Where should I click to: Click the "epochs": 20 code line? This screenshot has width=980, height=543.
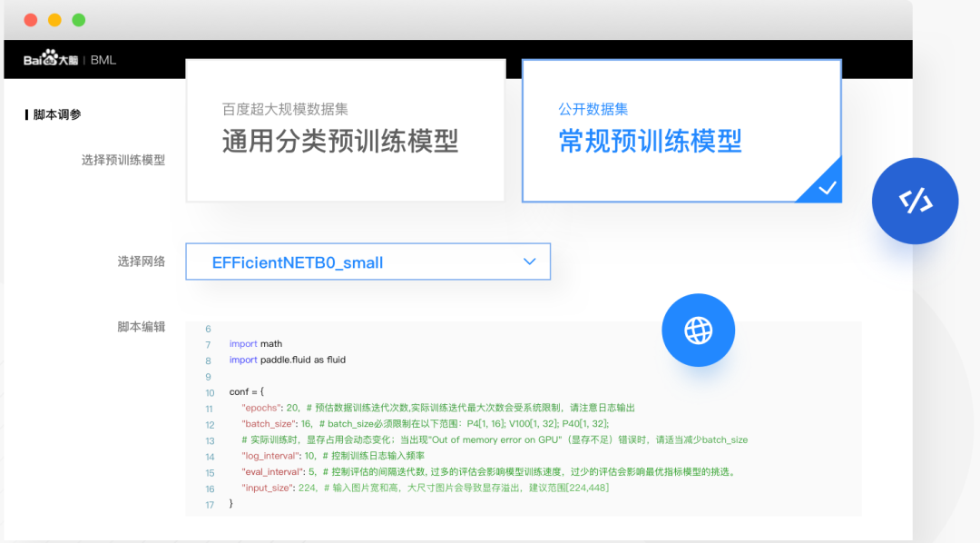pyautogui.click(x=438, y=408)
